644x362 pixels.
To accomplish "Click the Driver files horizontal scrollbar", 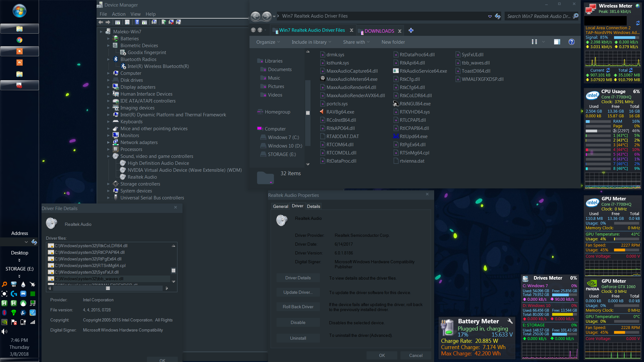I will pos(108,288).
